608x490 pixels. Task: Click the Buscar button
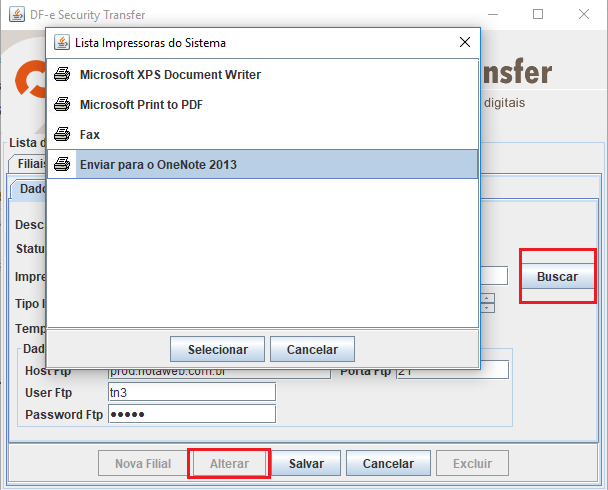click(557, 277)
